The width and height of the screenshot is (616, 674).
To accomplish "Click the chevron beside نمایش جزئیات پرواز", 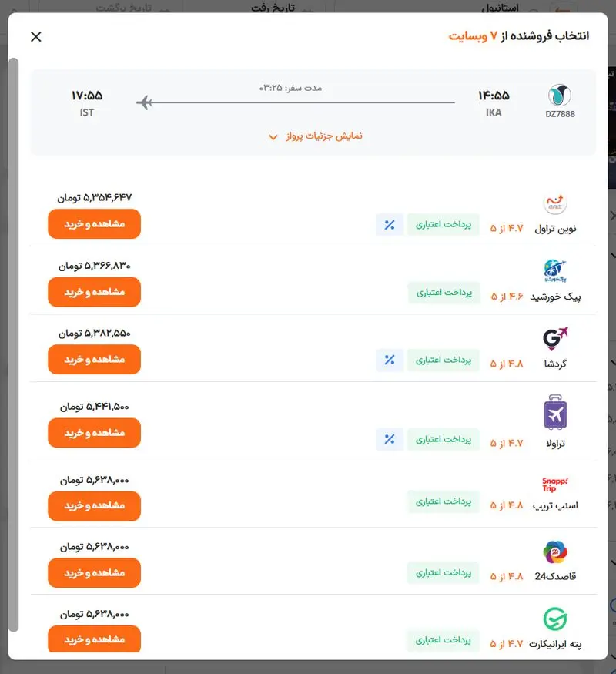I will [x=273, y=137].
